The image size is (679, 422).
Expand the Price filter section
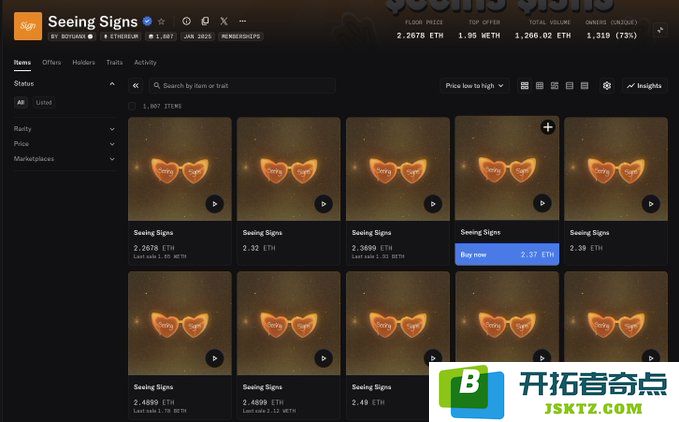[112, 144]
